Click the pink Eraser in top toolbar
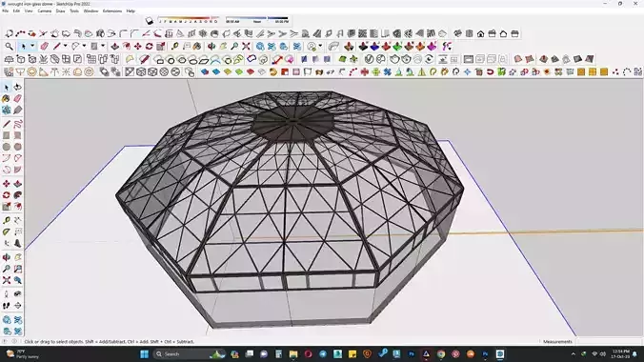The image size is (644, 362). pyautogui.click(x=45, y=47)
